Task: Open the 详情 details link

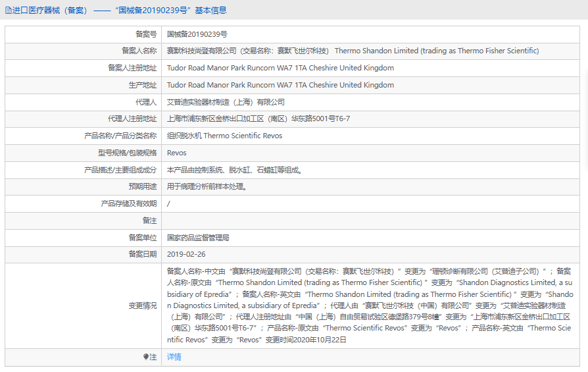Action: click(174, 357)
